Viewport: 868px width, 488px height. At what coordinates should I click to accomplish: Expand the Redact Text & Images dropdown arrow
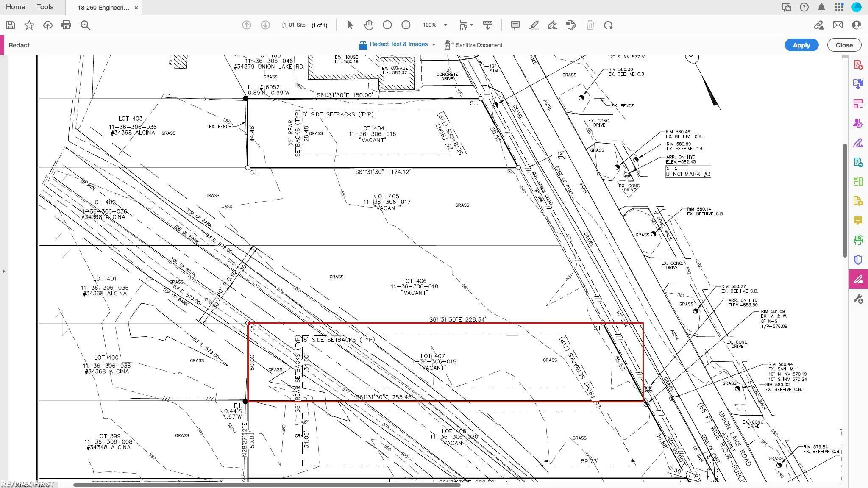pos(434,45)
